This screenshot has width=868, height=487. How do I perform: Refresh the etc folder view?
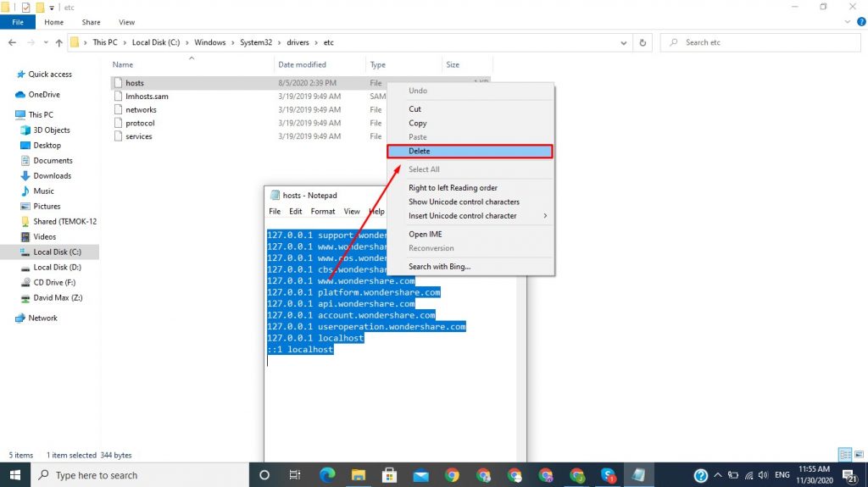pos(643,42)
